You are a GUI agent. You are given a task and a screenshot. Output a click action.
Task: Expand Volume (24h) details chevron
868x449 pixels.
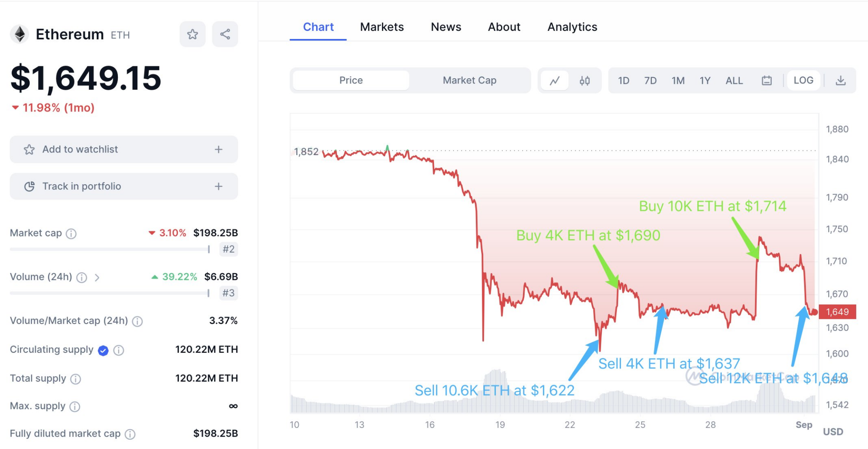point(98,277)
